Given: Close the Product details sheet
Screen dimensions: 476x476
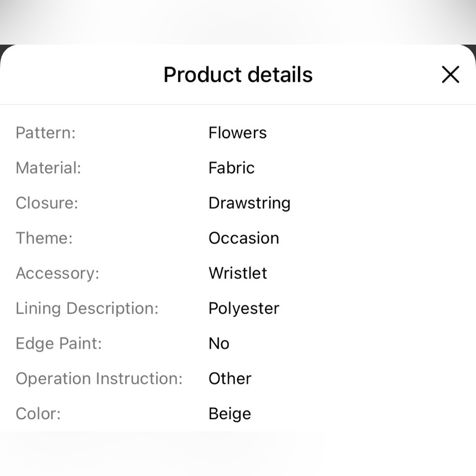Looking at the screenshot, I should coord(450,75).
